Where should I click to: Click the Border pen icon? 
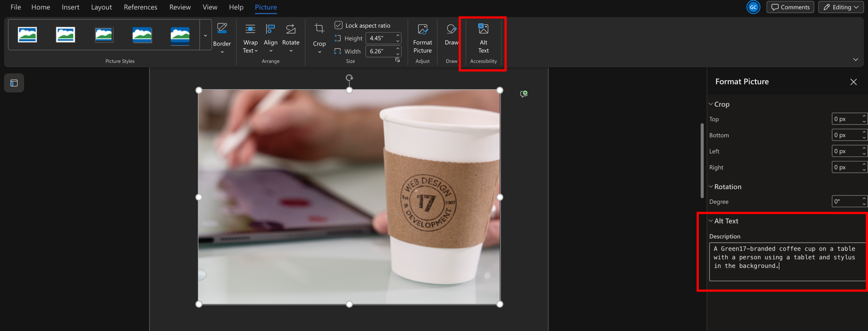tap(222, 28)
